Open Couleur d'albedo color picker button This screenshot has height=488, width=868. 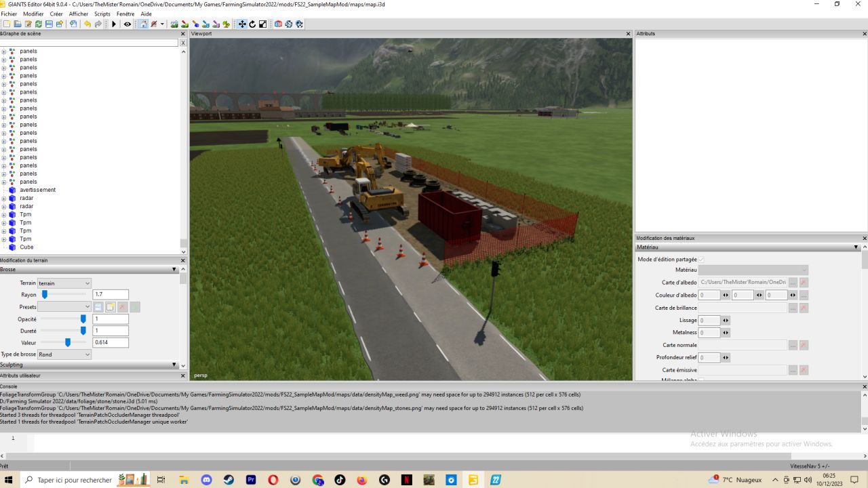tap(804, 295)
